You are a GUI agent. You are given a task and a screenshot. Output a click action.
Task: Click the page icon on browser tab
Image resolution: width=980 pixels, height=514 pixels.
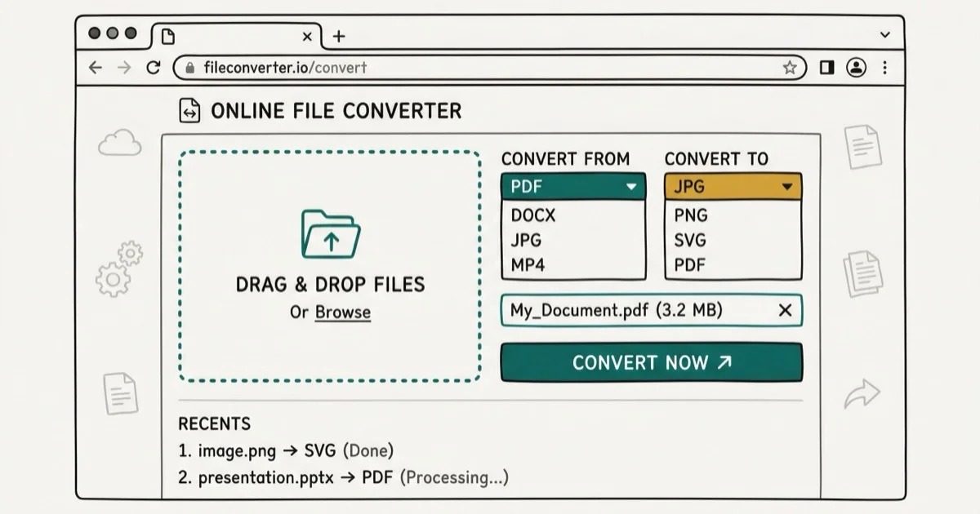167,37
